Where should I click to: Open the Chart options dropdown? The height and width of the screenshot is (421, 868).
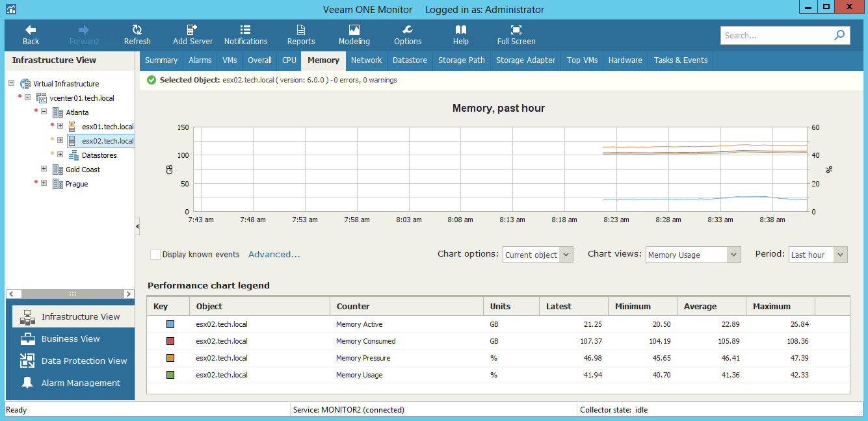538,255
